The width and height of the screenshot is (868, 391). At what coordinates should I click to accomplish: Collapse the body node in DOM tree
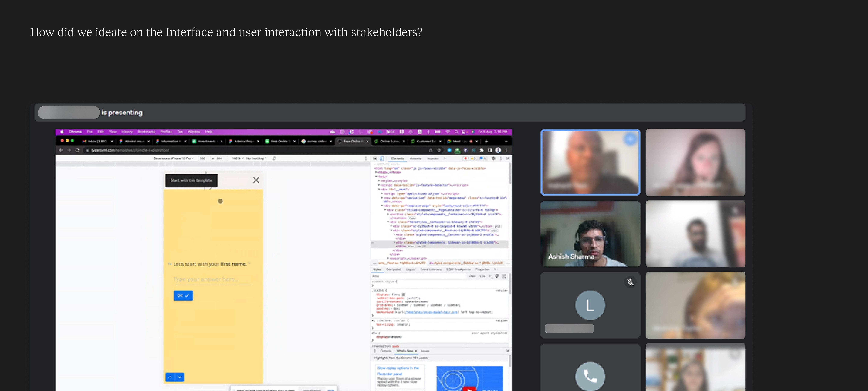(x=376, y=176)
